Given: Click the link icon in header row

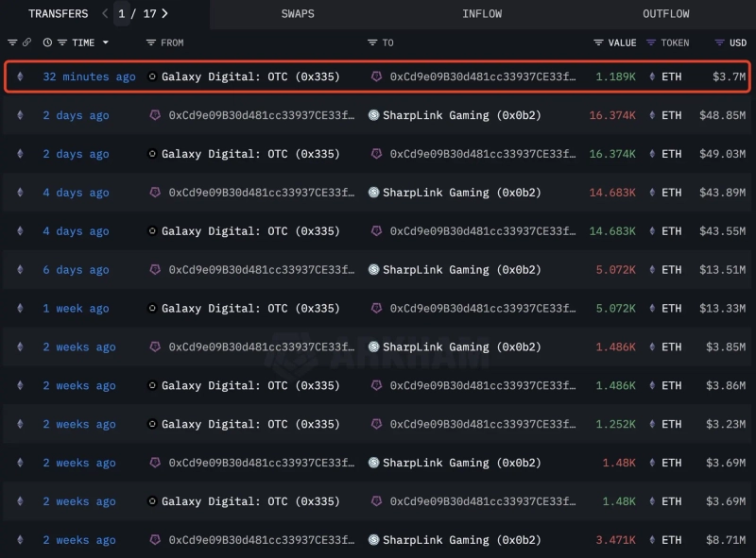Looking at the screenshot, I should pos(27,42).
